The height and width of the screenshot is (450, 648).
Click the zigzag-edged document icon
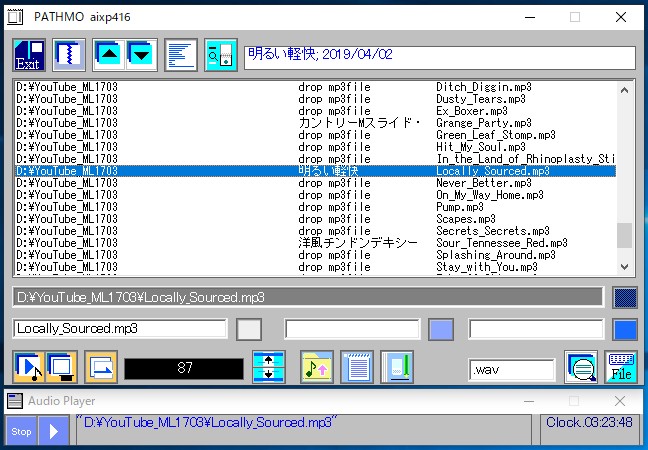(68, 55)
